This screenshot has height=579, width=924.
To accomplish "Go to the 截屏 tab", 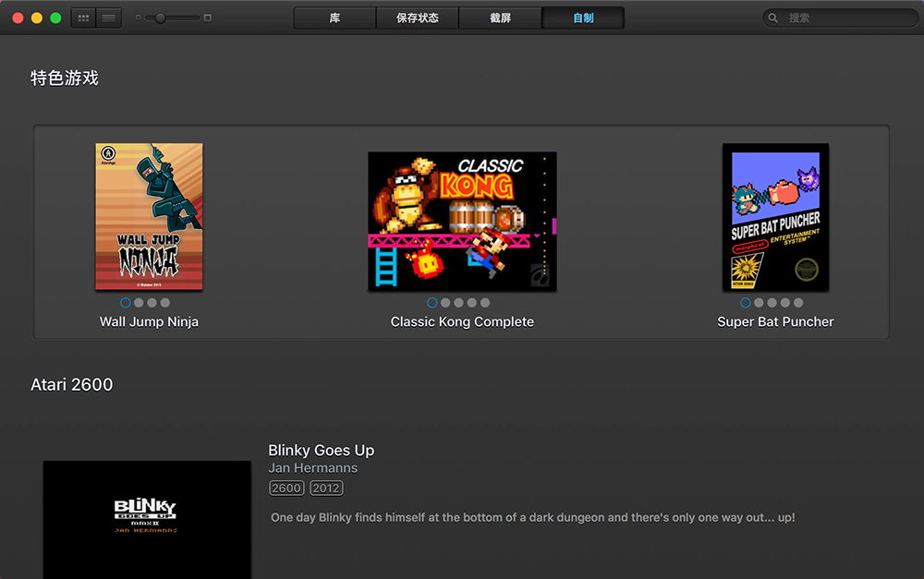I will 500,18.
